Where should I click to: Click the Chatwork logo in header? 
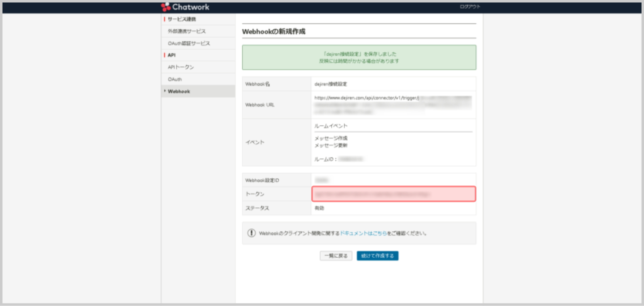pyautogui.click(x=185, y=7)
